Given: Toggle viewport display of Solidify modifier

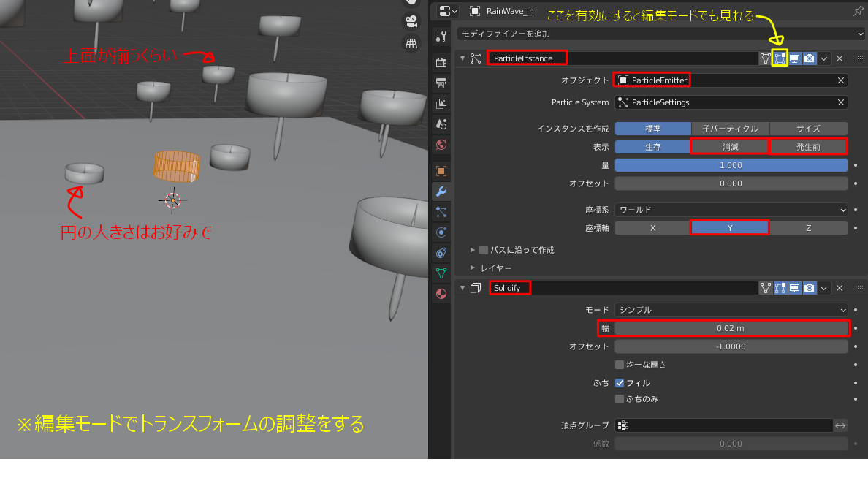Looking at the screenshot, I should 794,287.
